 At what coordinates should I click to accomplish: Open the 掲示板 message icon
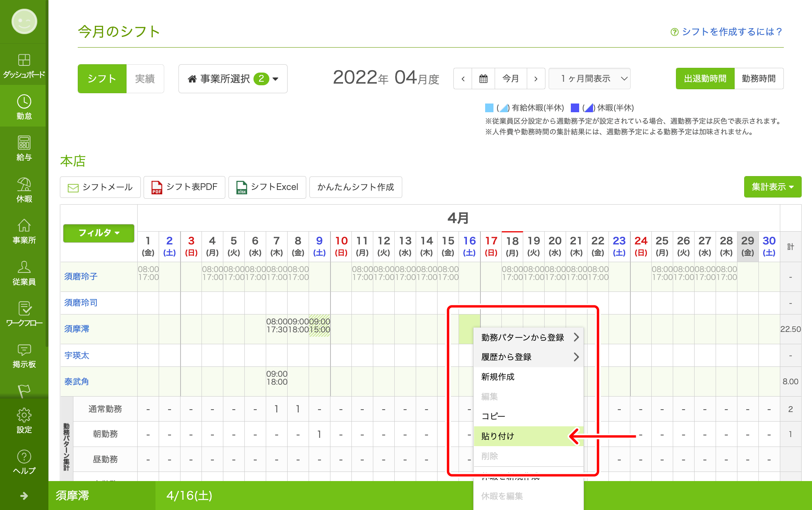[24, 355]
